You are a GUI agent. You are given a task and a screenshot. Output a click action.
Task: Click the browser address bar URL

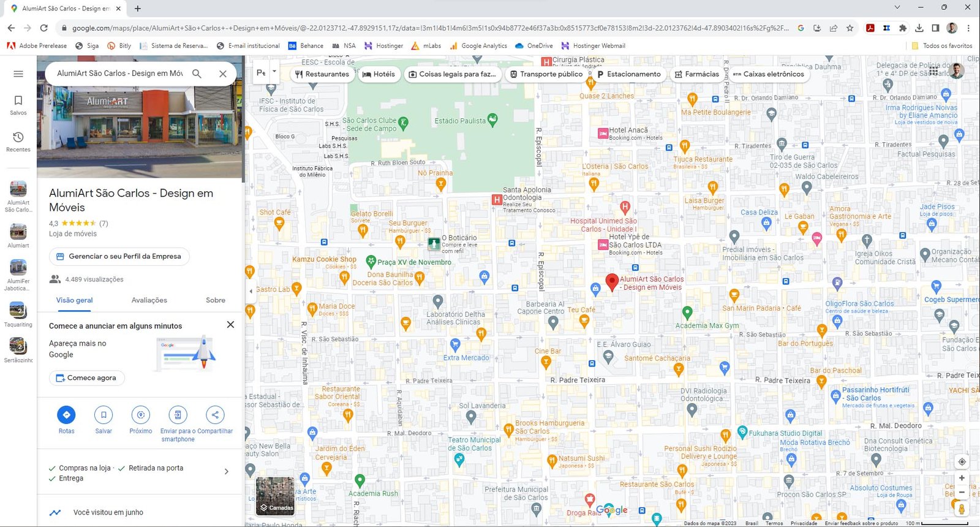429,28
